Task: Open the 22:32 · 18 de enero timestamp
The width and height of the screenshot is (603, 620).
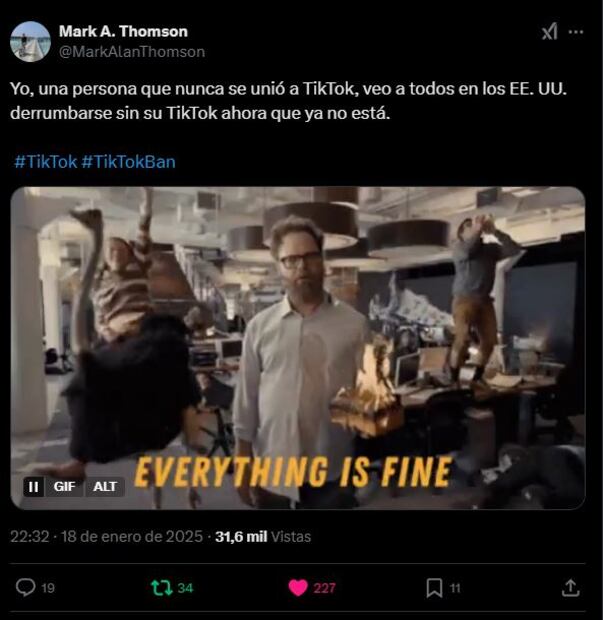Action: point(106,537)
